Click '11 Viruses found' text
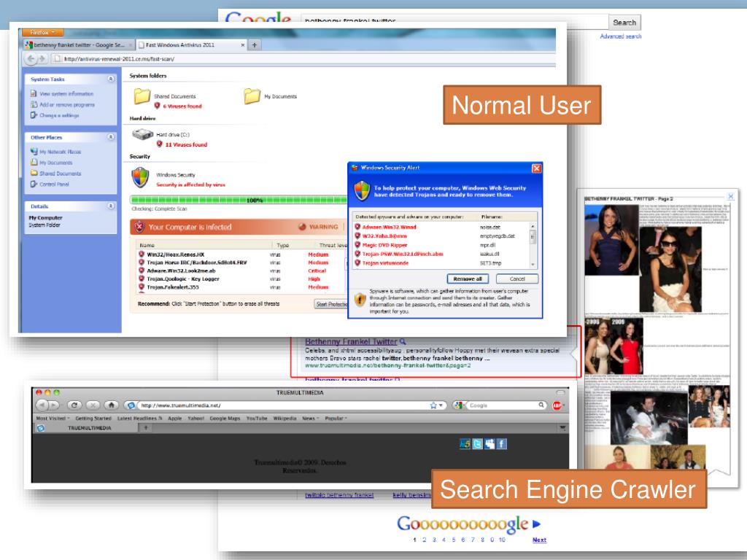 click(x=186, y=145)
